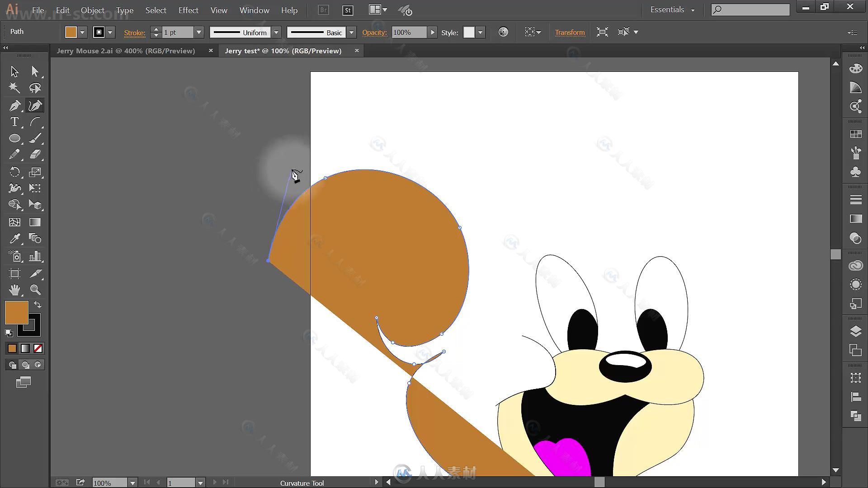Viewport: 868px width, 488px height.
Task: Set paint mode to Gradient
Action: pyautogui.click(x=25, y=348)
